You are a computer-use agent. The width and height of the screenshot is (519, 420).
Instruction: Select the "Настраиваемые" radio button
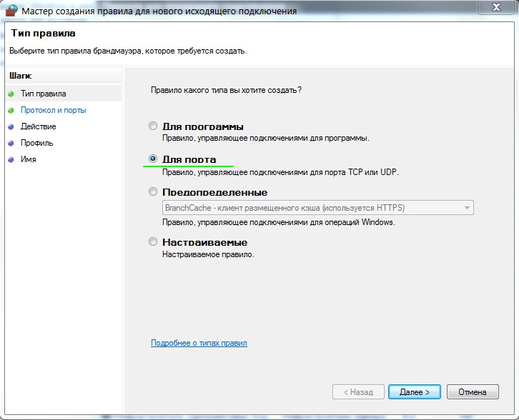click(152, 241)
